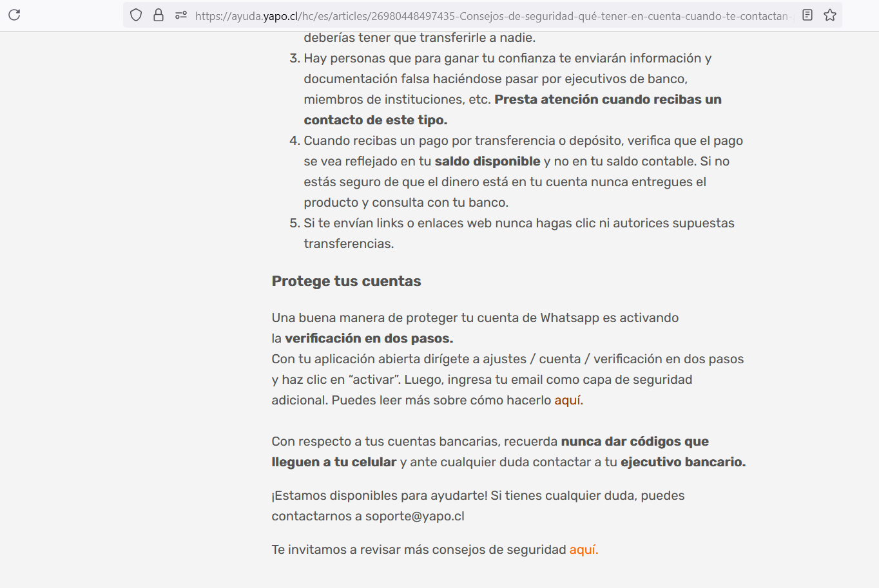Click the 'Protege tus cuentas' heading
This screenshot has width=879, height=588.
[346, 281]
